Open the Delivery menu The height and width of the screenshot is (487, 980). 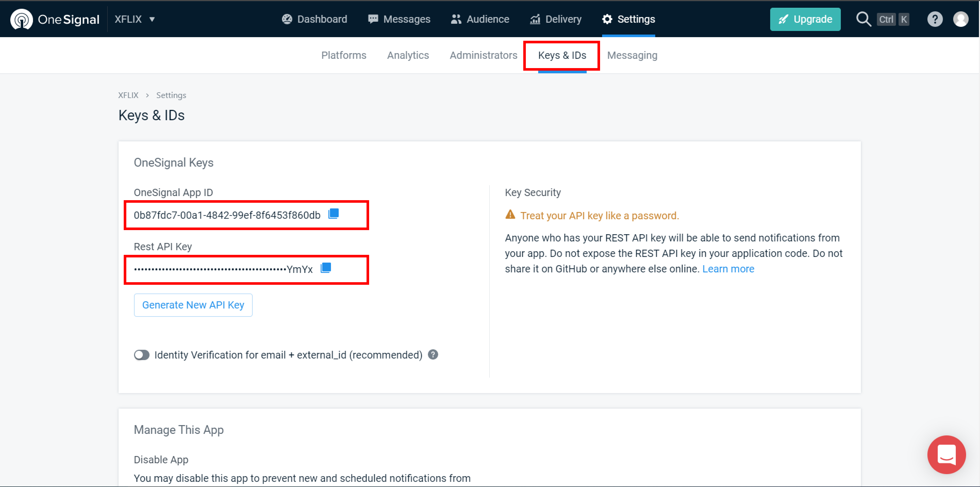(556, 19)
